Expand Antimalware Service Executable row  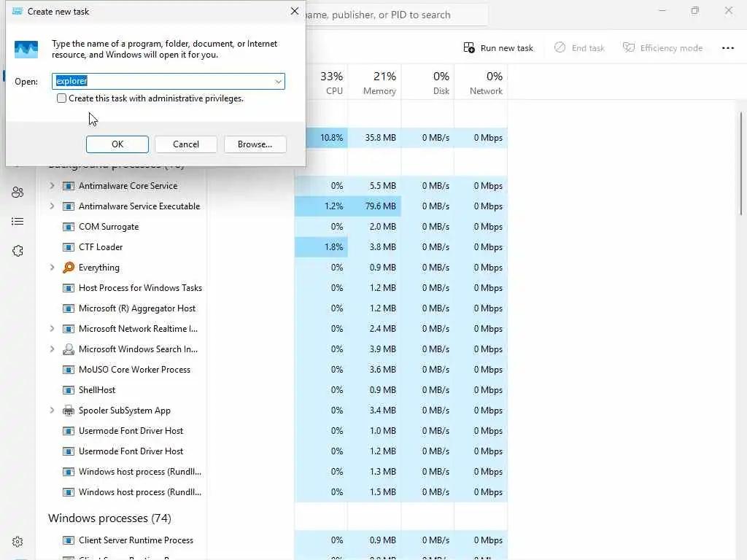[52, 206]
